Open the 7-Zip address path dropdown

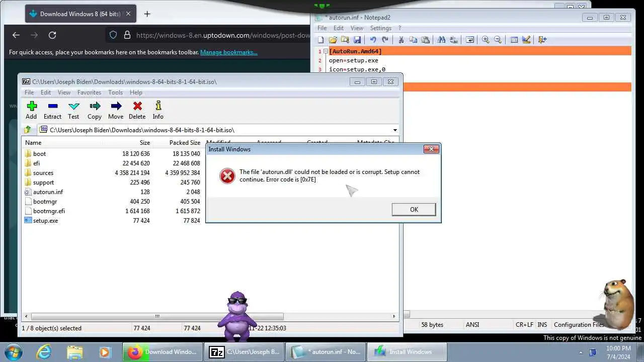[395, 130]
